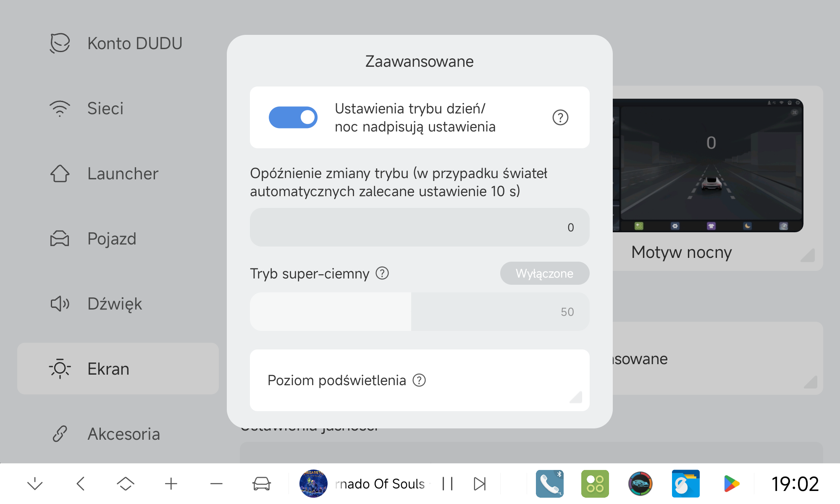Image resolution: width=840 pixels, height=504 pixels.
Task: Open Akcesoria accessories section
Action: tap(118, 434)
